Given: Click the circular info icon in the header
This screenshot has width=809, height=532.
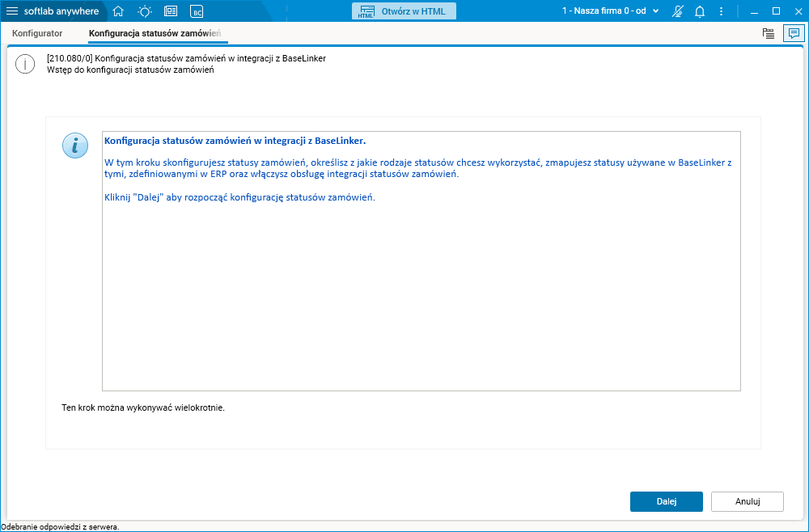Looking at the screenshot, I should (25, 64).
